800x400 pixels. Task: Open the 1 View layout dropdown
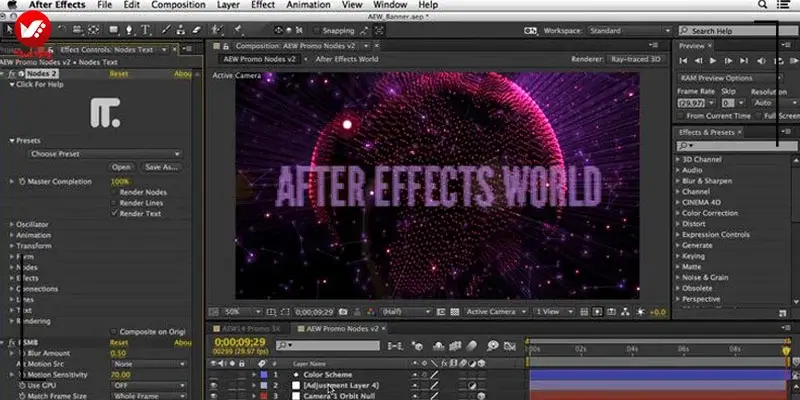coord(554,312)
